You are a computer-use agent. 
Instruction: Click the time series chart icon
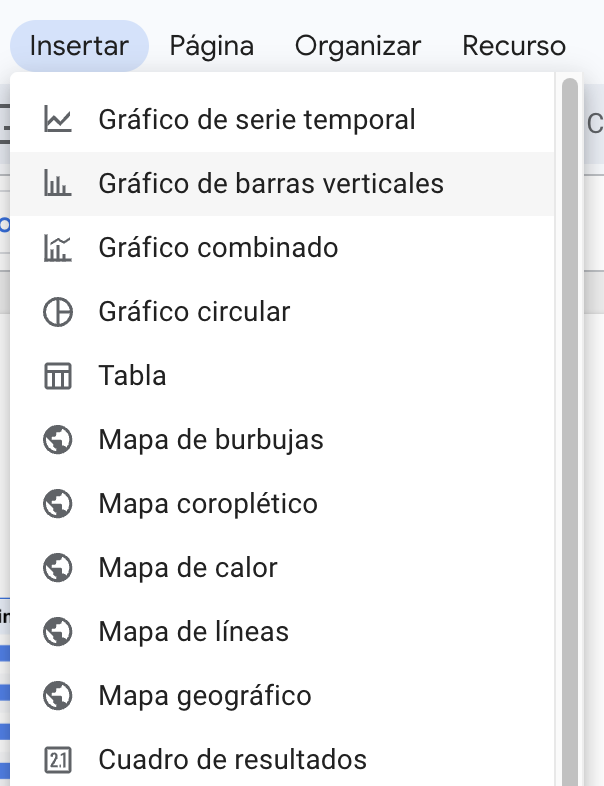(x=58, y=120)
